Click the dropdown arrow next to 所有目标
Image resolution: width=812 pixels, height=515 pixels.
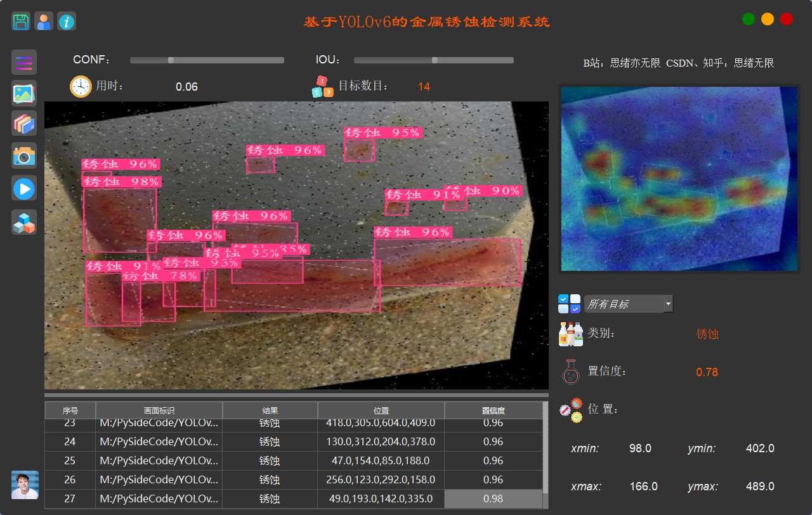pos(668,304)
